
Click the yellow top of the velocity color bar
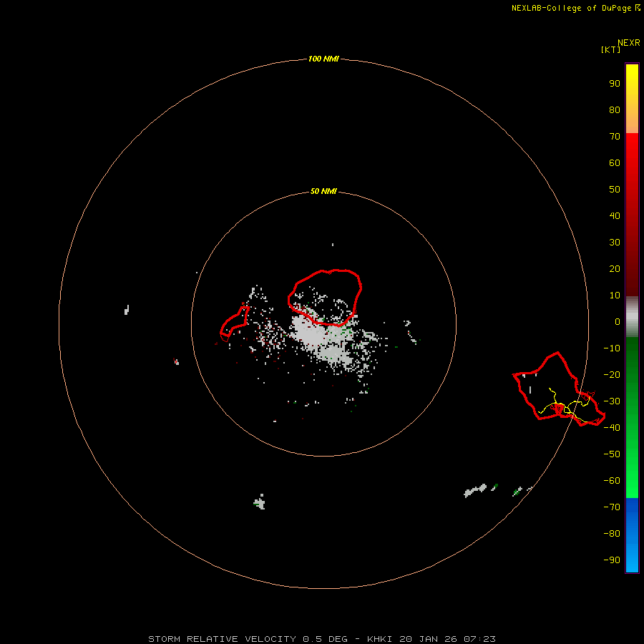[x=632, y=78]
